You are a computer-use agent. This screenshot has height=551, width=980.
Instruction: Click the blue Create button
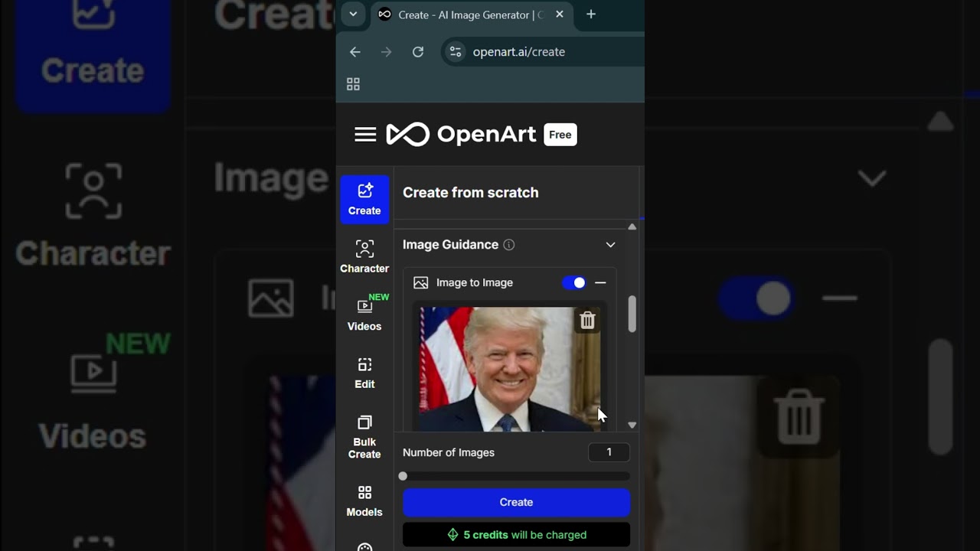pyautogui.click(x=516, y=502)
